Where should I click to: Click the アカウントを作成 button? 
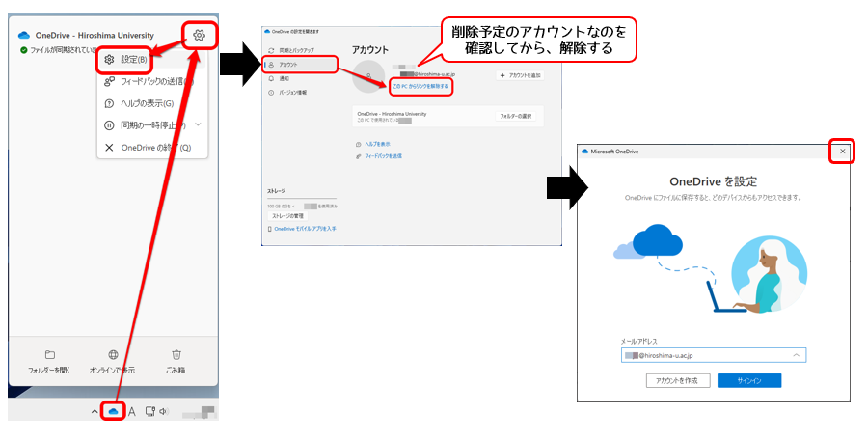[x=678, y=380]
